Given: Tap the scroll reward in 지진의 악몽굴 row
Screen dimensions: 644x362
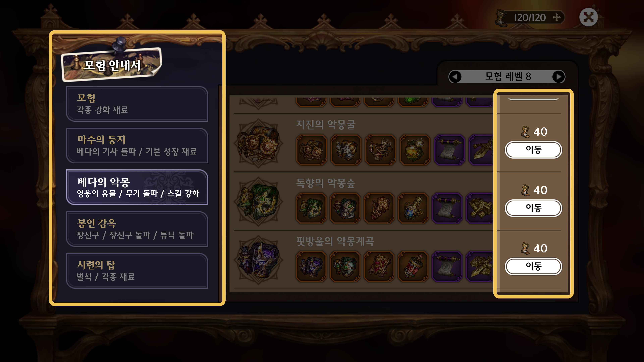Looking at the screenshot, I should pos(449,150).
